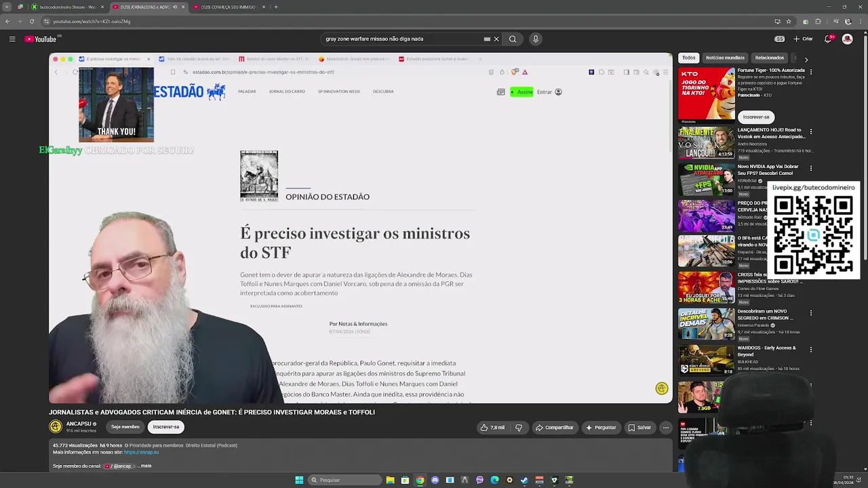Screen dimensions: 868x488
Task: Open options for LANÇAMENTO HOJE Road to Vostok video
Action: [x=810, y=131]
